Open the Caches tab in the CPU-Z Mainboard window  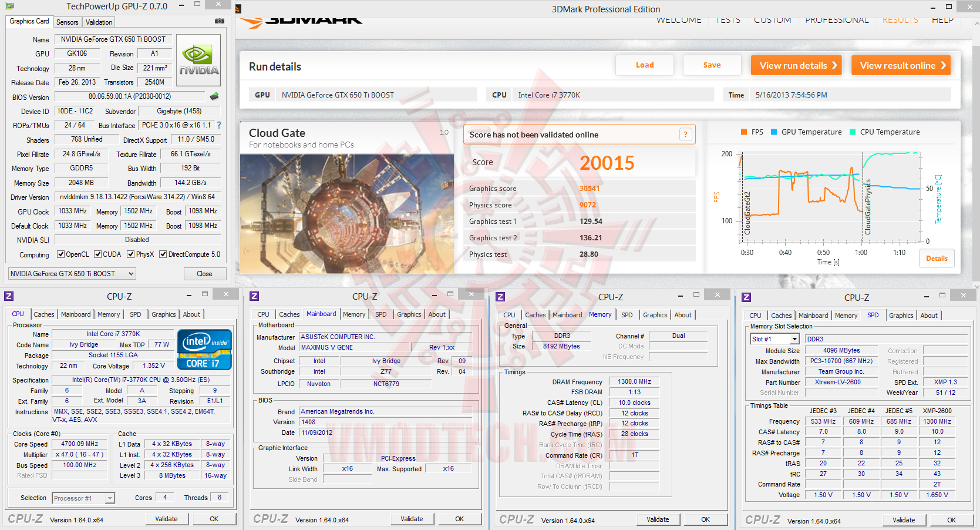pos(289,314)
